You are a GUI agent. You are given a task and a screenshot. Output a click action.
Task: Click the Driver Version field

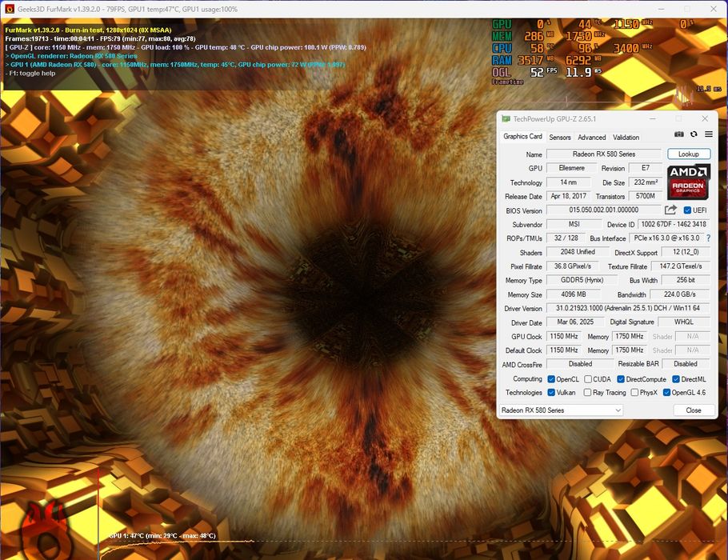627,309
